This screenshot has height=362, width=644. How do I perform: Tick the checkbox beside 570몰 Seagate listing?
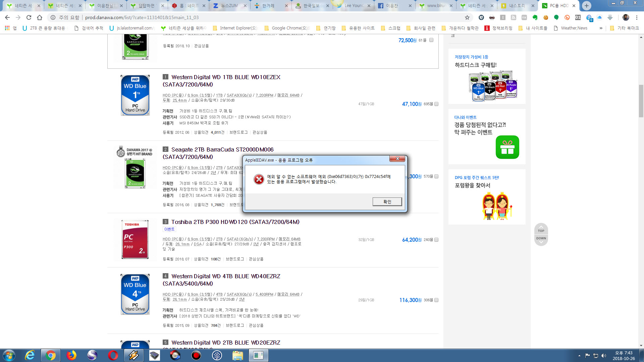point(436,176)
